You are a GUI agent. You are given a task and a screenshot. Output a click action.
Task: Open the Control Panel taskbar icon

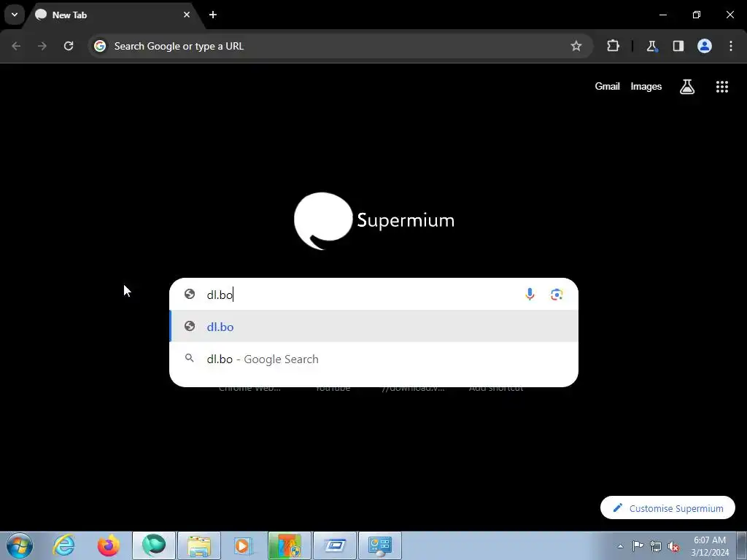pos(379,545)
